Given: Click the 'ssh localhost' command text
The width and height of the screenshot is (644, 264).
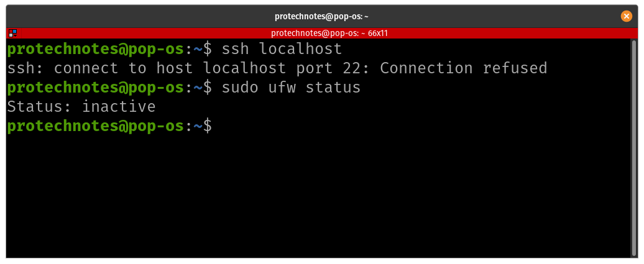Looking at the screenshot, I should 282,48.
